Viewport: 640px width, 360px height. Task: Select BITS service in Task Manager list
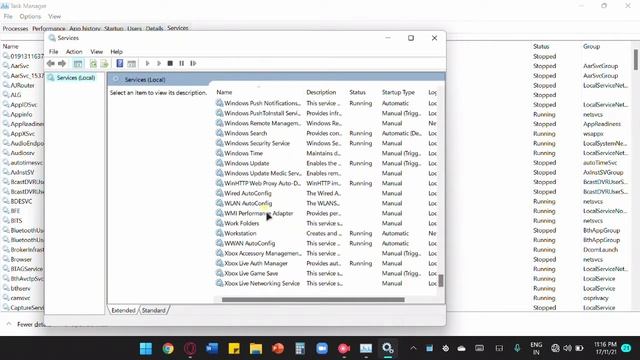click(16, 220)
